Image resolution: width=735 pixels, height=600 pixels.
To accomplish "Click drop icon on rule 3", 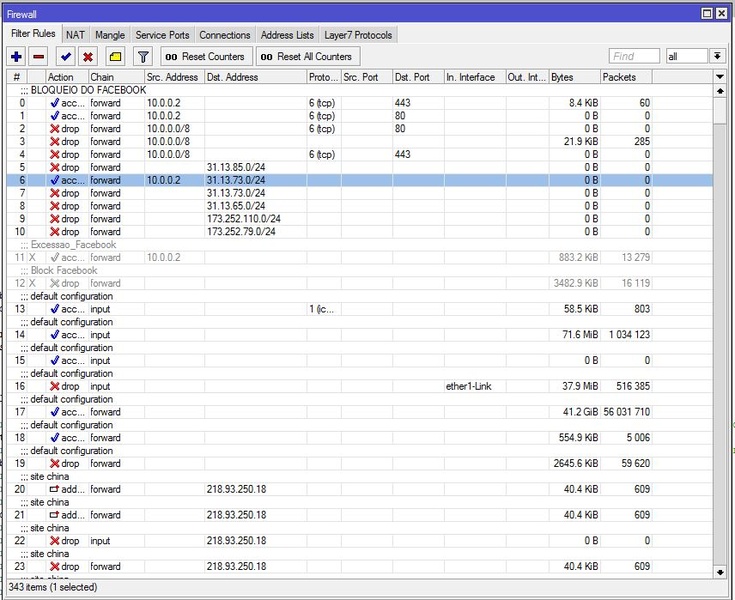I will click(x=55, y=142).
